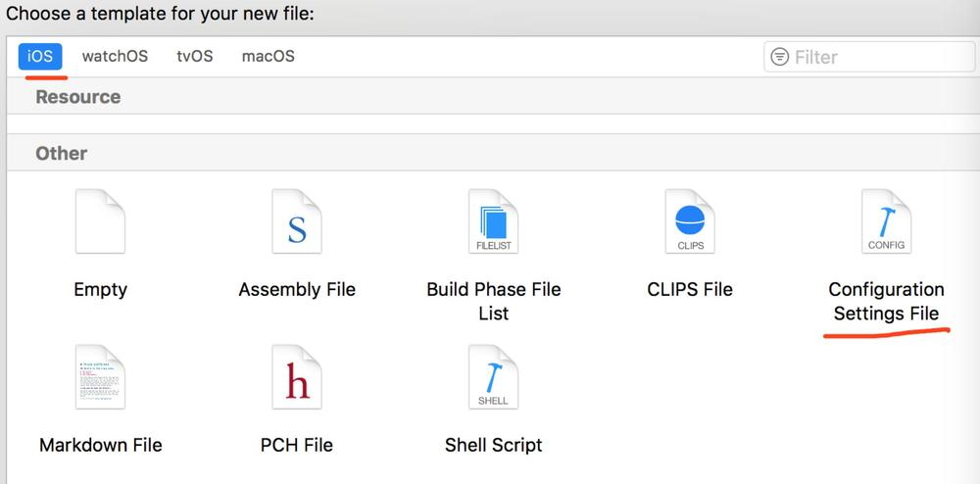Pick the Build Phase File List icon
Viewport: 980px width, 484px height.
(493, 222)
